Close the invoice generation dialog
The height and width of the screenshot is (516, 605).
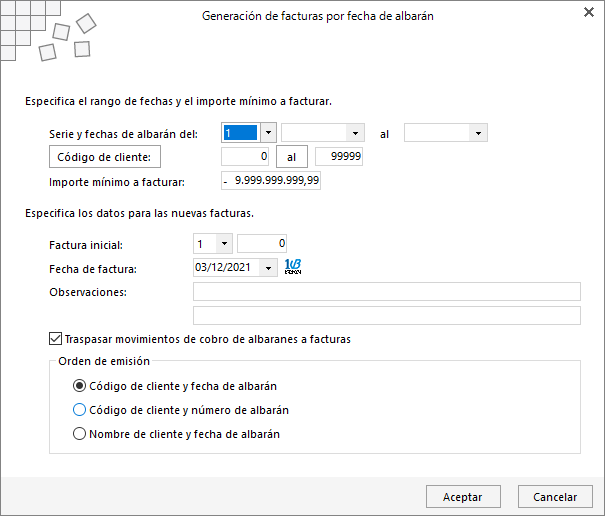(x=588, y=12)
